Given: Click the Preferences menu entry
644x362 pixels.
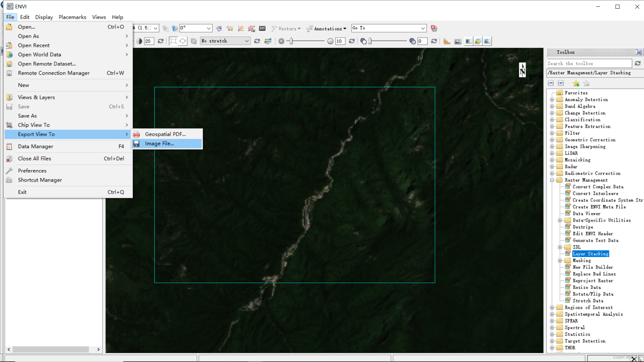Looking at the screenshot, I should 32,171.
